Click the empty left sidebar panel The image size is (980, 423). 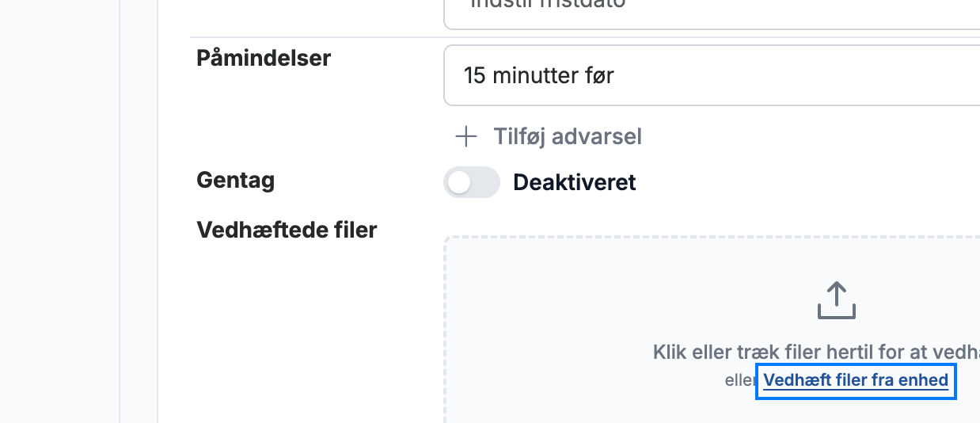coord(59,211)
